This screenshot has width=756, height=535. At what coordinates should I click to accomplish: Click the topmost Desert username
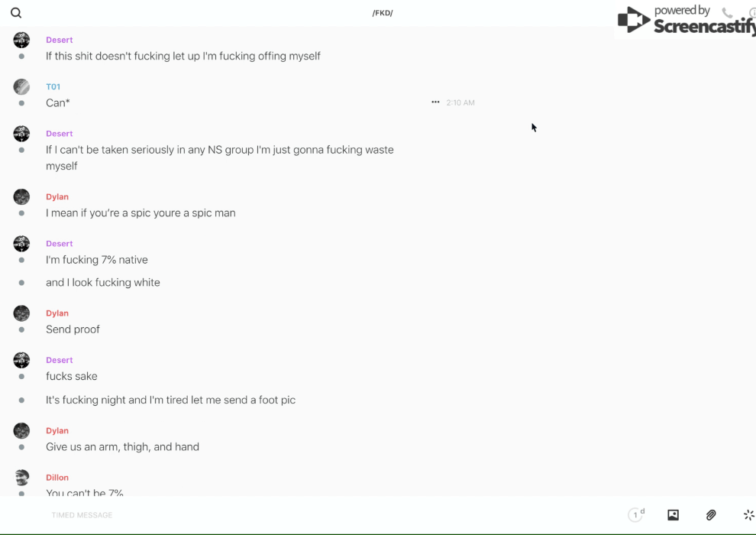[60, 40]
